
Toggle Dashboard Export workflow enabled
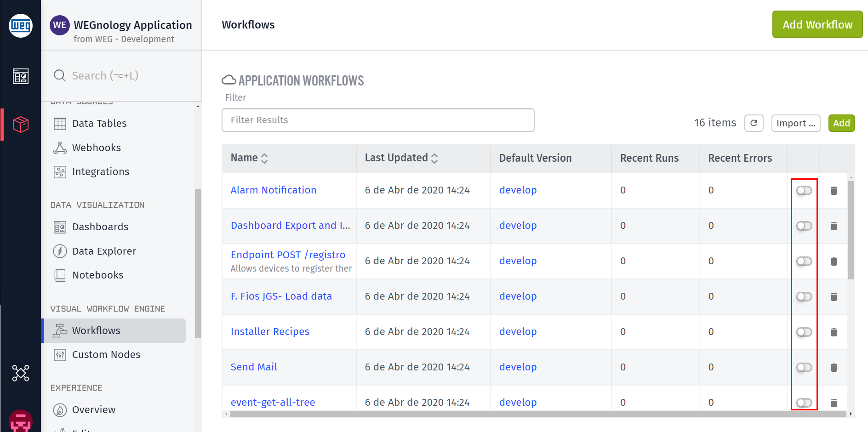click(x=804, y=226)
